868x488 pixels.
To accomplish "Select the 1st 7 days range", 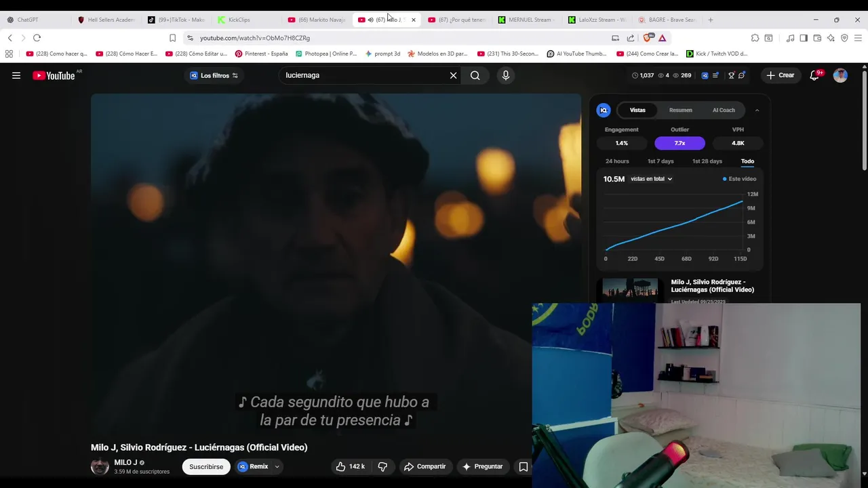I will point(660,161).
